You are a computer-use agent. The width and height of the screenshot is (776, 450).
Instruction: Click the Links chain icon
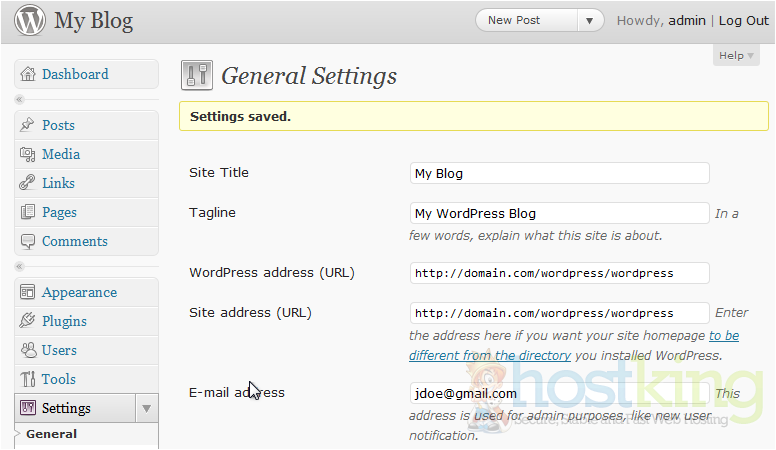click(x=28, y=183)
